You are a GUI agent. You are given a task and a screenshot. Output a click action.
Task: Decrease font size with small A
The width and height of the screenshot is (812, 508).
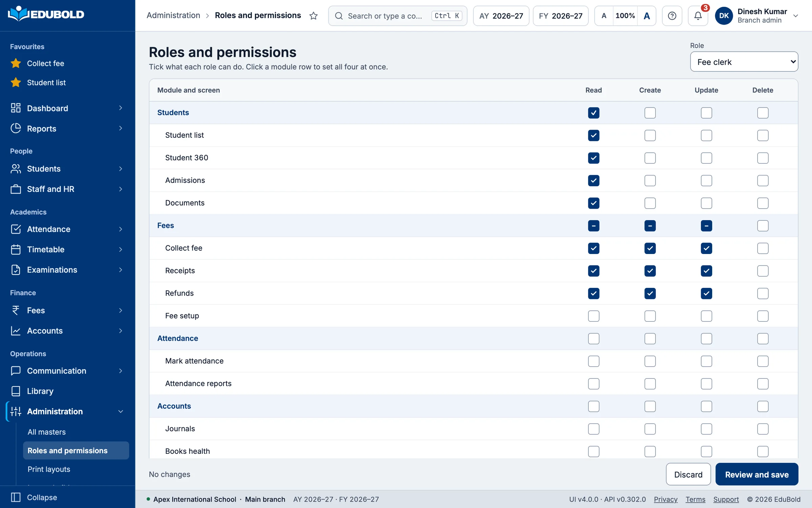point(604,16)
